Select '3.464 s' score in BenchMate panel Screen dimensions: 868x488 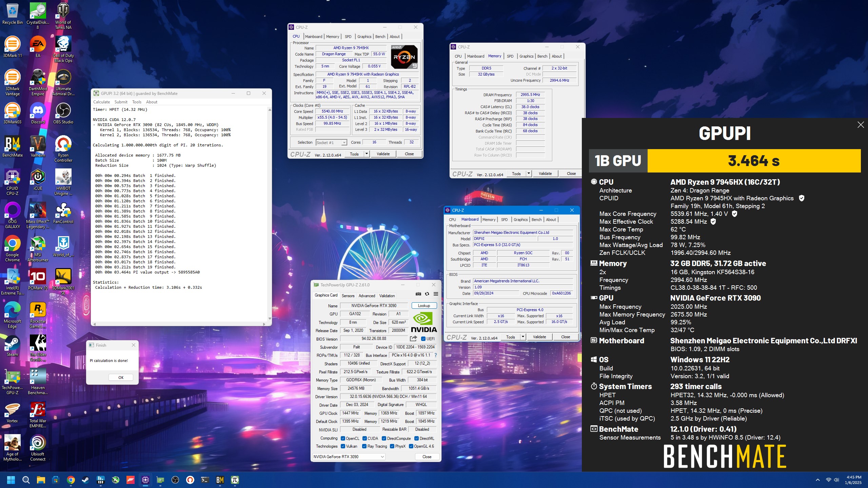754,161
